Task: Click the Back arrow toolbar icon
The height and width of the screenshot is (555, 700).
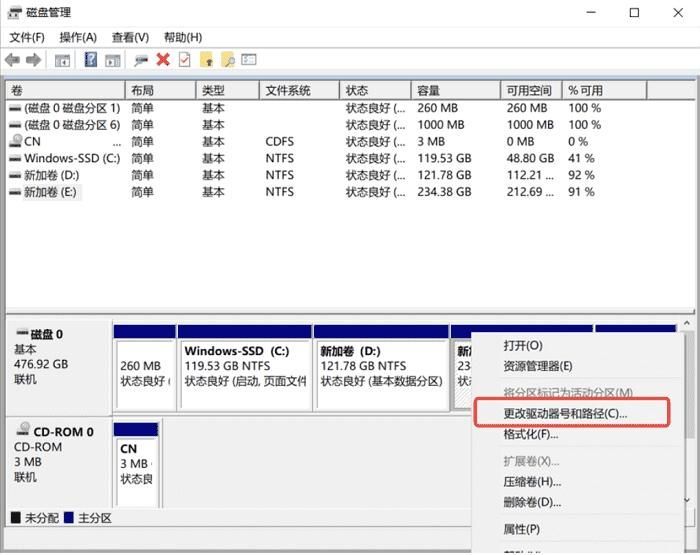Action: [12, 60]
